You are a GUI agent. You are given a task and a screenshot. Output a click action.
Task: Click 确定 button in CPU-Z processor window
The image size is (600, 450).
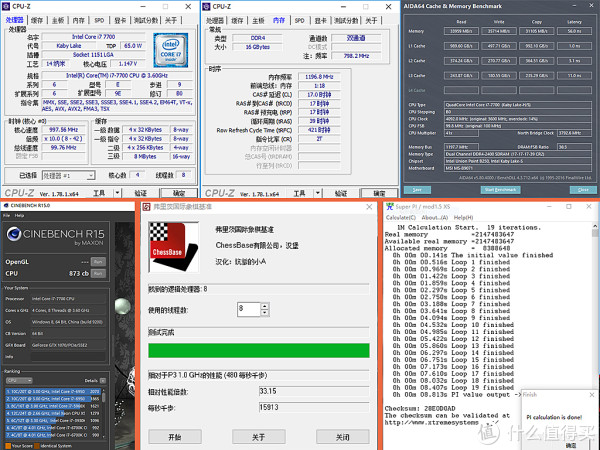click(179, 193)
